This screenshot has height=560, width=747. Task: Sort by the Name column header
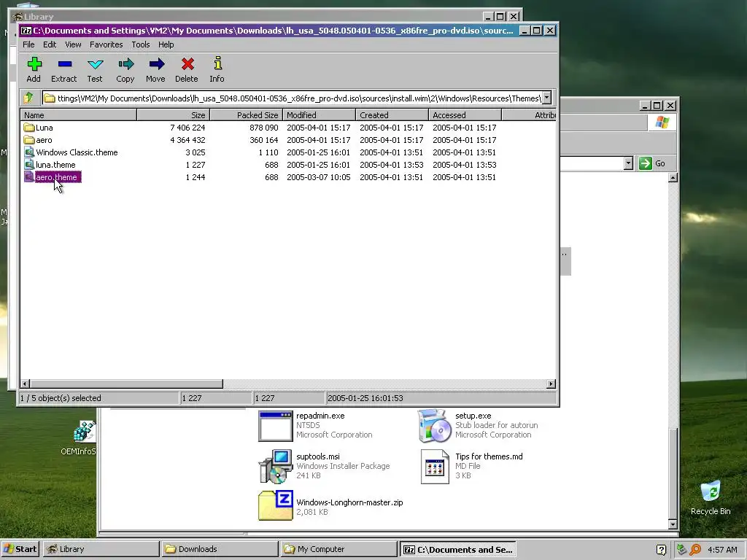79,114
